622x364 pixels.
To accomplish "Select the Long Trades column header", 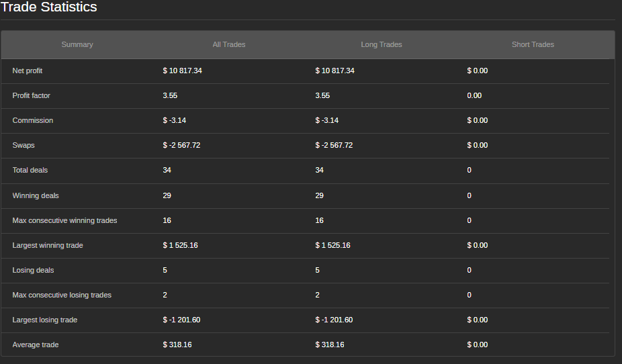I will coord(382,44).
